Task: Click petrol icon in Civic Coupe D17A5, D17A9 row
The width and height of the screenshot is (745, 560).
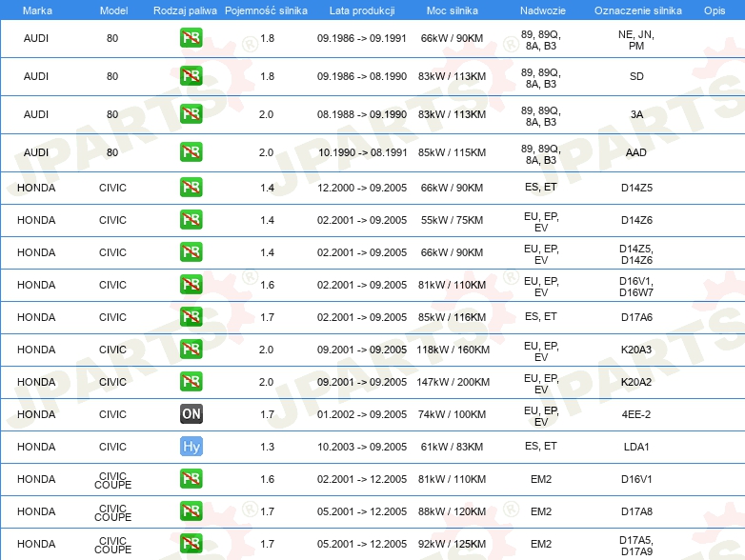Action: [x=191, y=544]
